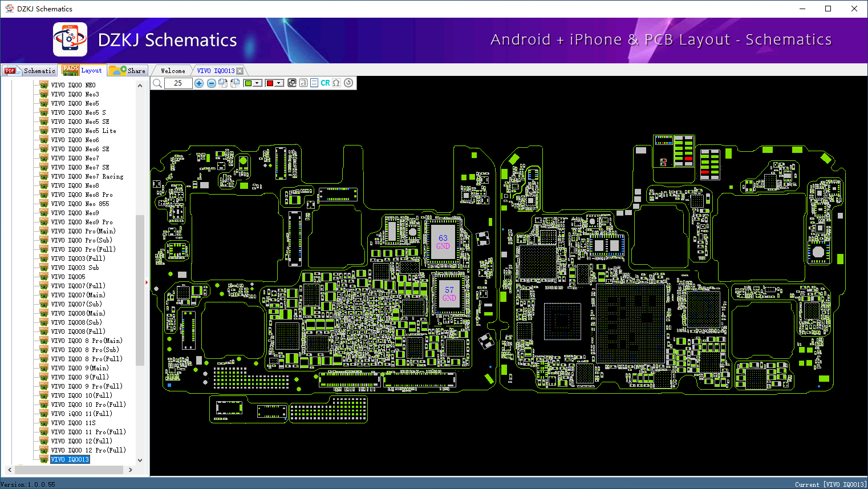This screenshot has height=489, width=868.
Task: Click the PADS icon beside VIVO IQOO Pro(Sub)
Action: coord(44,240)
